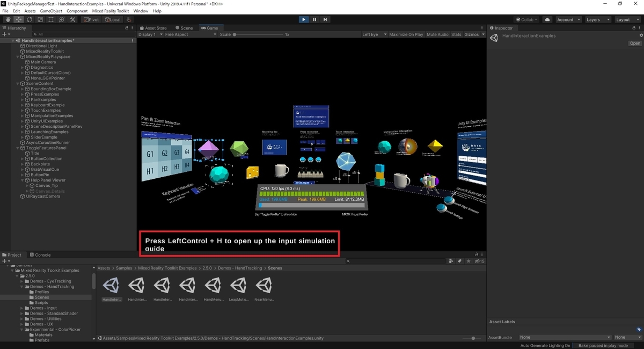The width and height of the screenshot is (644, 349).
Task: Open the Hierarchy create plus button
Action: pos(6,34)
